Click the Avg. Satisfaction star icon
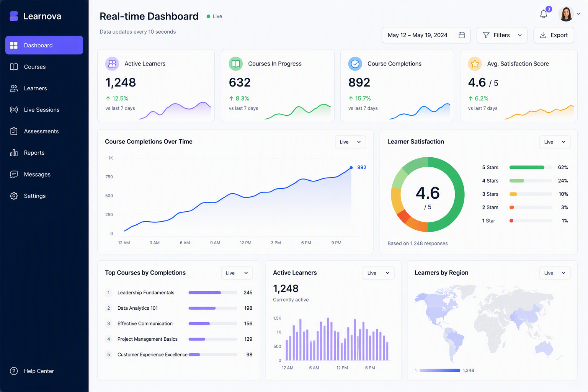 pos(475,64)
